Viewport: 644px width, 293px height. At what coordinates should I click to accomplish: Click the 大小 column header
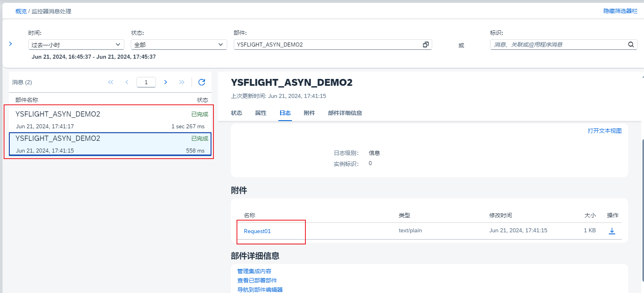590,215
